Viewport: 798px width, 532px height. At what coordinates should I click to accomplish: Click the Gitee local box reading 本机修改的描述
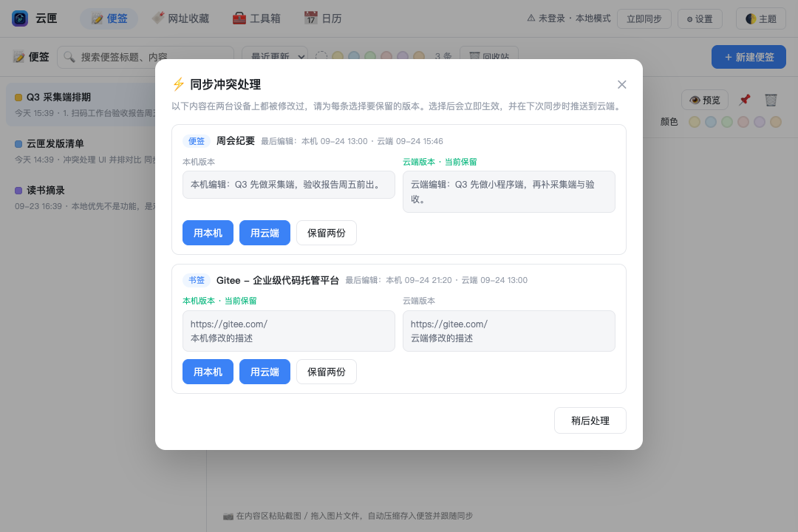click(x=289, y=331)
